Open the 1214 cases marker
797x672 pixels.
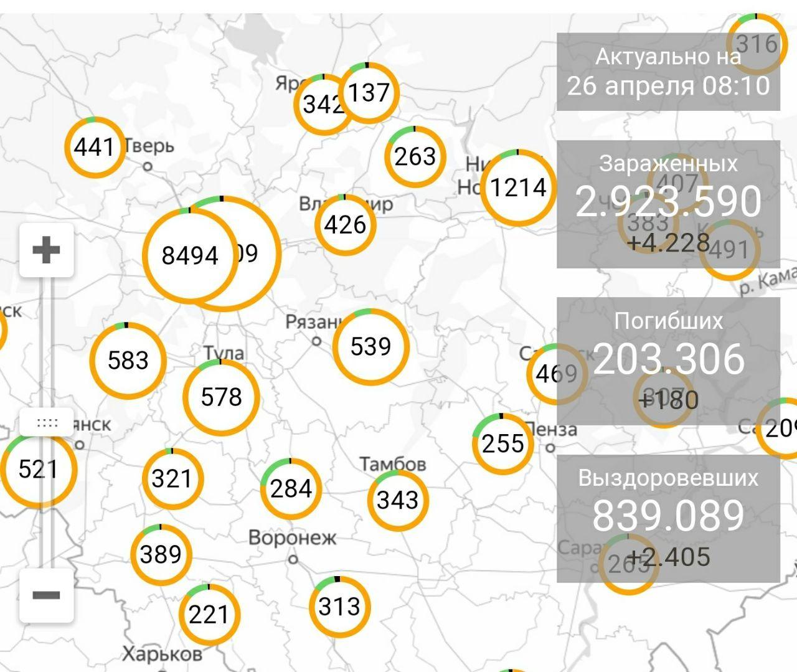(518, 187)
